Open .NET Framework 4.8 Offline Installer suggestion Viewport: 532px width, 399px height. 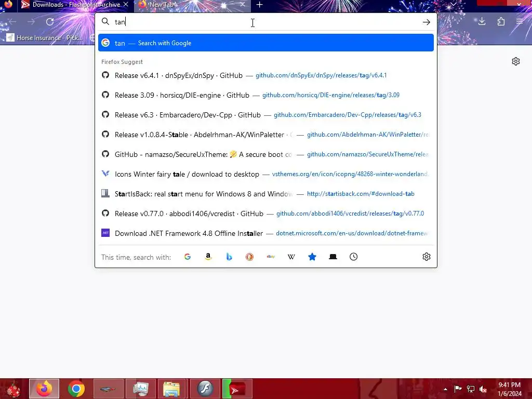[266, 233]
